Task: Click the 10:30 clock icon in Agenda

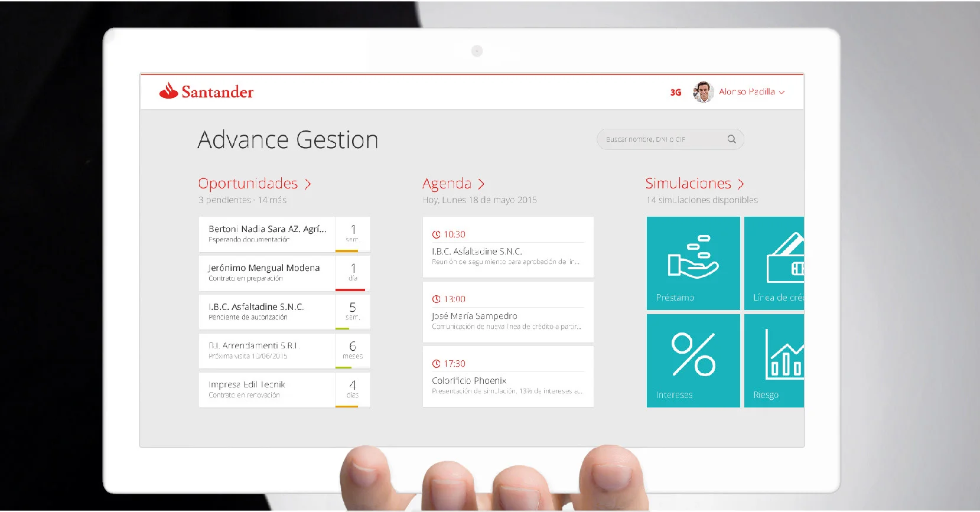Action: [436, 234]
